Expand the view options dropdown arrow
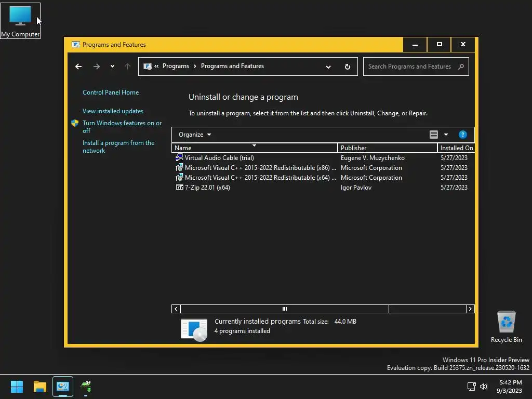Image resolution: width=532 pixels, height=399 pixels. tap(446, 135)
